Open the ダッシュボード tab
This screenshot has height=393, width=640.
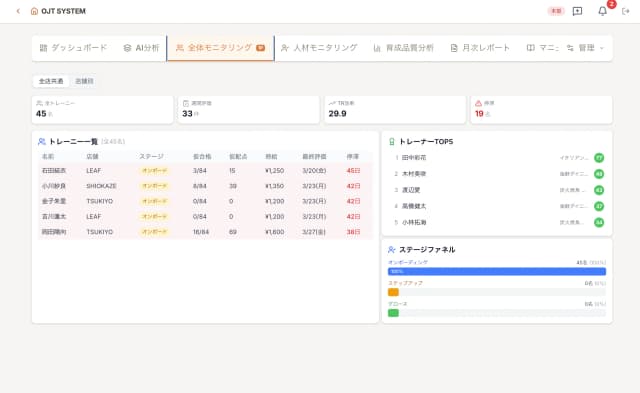(x=73, y=48)
